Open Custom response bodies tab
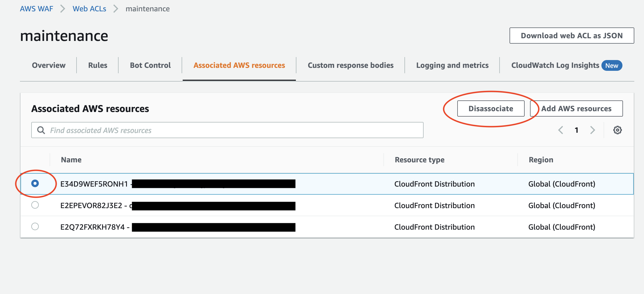The height and width of the screenshot is (294, 644). (351, 65)
